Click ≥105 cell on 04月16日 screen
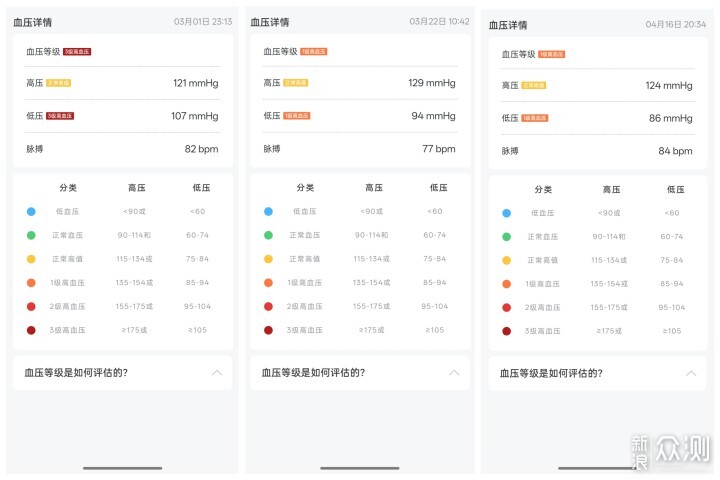 coord(672,331)
